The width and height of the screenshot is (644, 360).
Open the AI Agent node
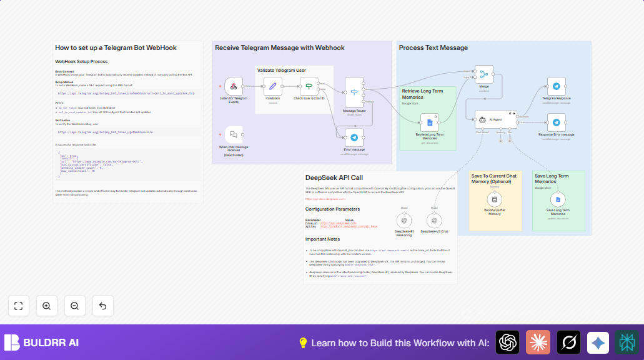tap(496, 119)
